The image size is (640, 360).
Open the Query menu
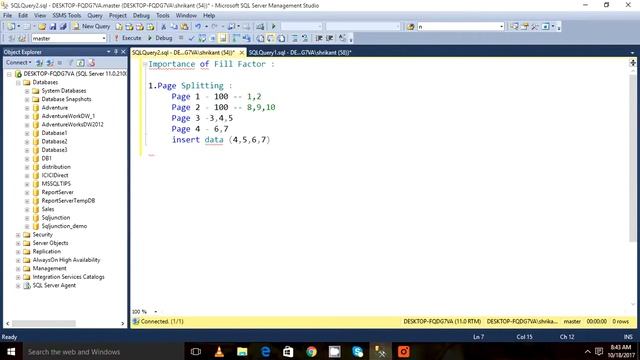pos(95,16)
